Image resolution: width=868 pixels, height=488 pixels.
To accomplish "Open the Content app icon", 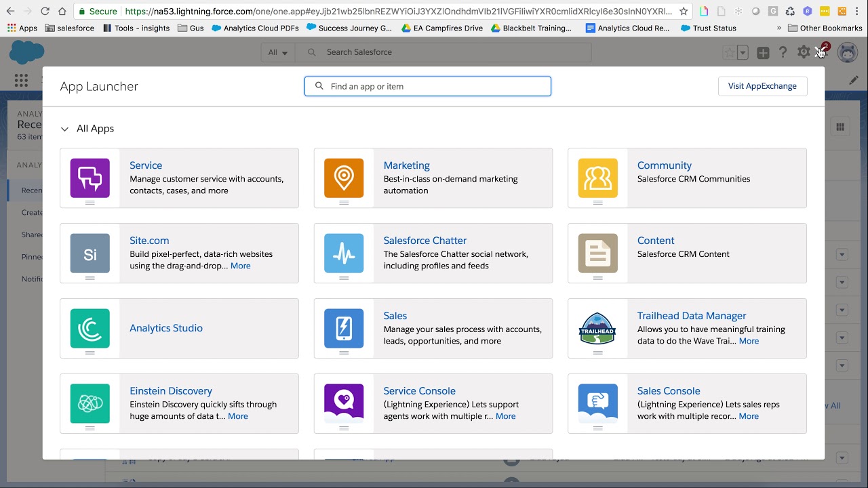I will (x=598, y=253).
